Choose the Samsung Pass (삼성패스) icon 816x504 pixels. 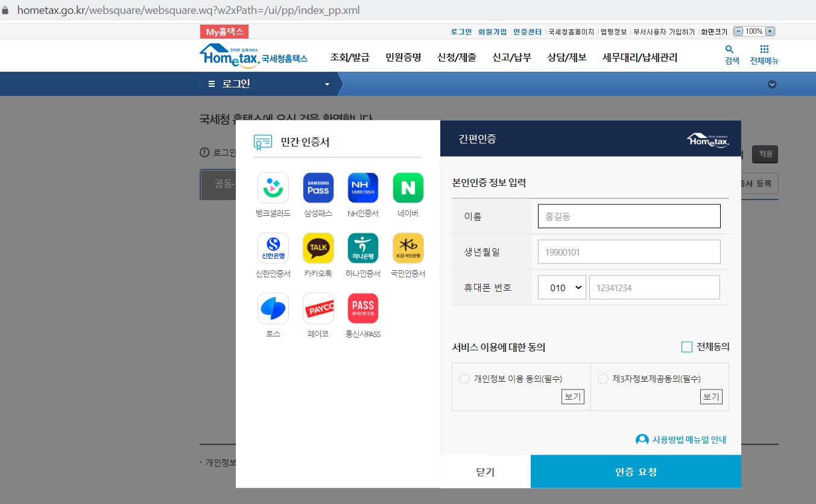(318, 188)
